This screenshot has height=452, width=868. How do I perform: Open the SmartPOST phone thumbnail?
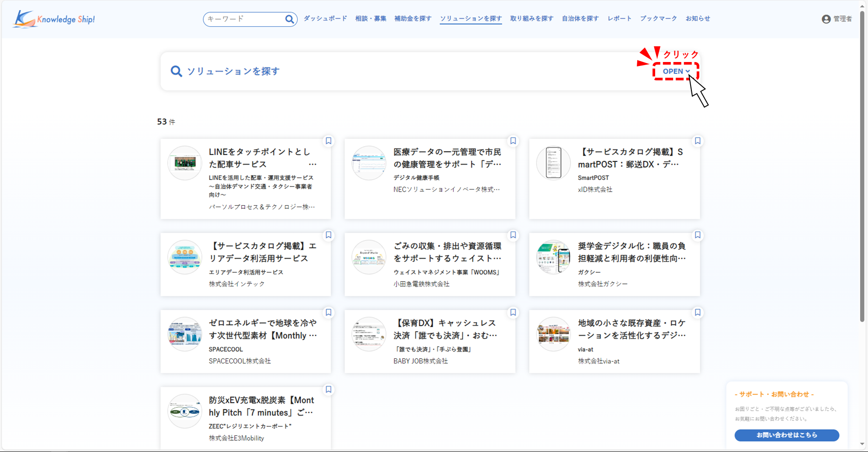(554, 163)
